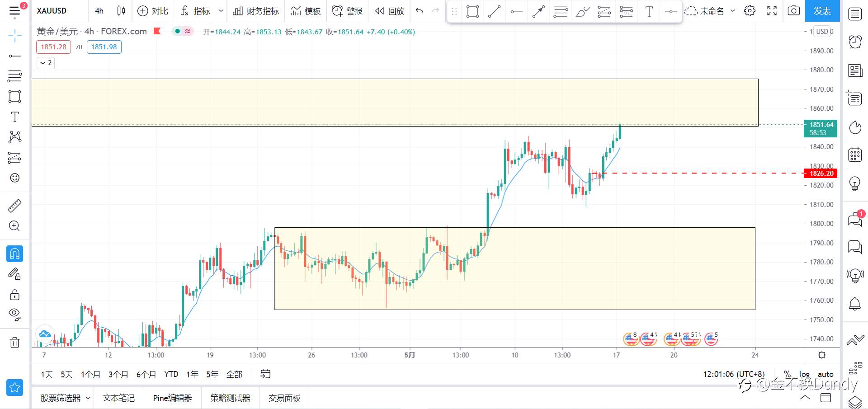868x409 pixels.
Task: Click the blue 发表 publish button
Action: (x=822, y=11)
